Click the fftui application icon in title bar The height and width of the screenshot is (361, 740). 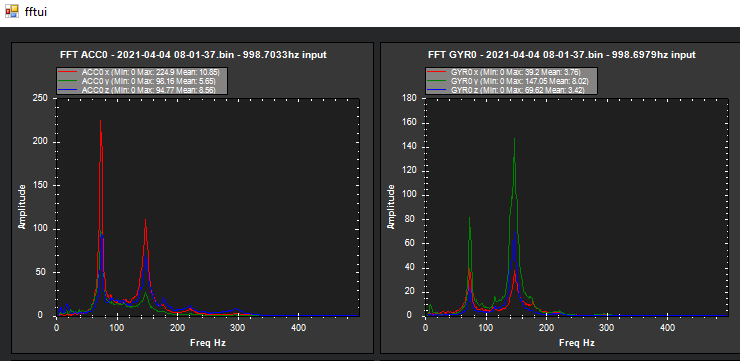(x=11, y=10)
